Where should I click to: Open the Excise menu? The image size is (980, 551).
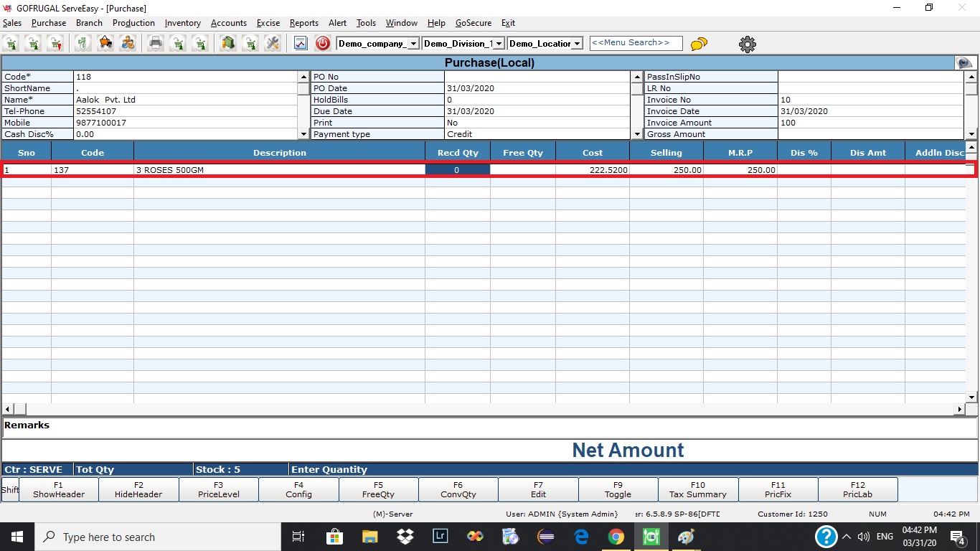(x=268, y=23)
